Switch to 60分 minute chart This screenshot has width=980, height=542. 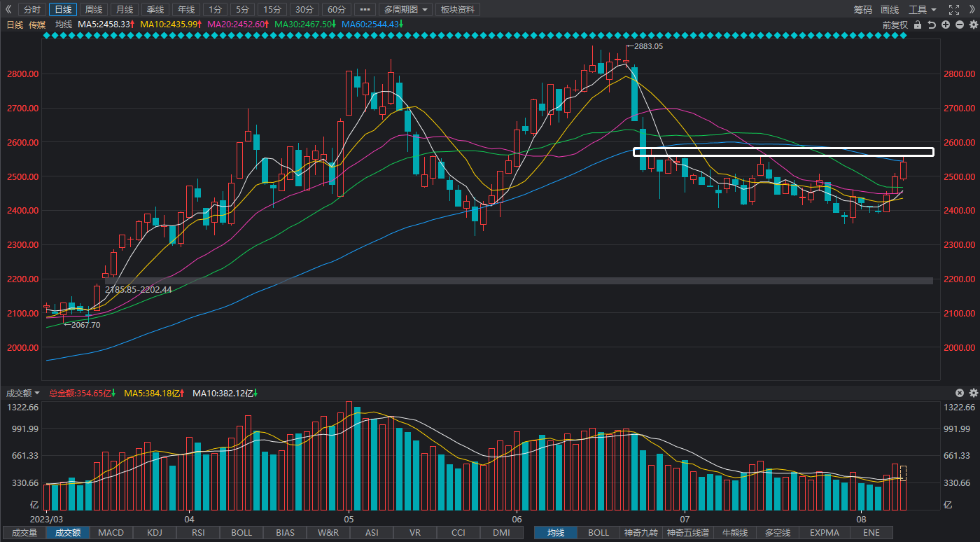pos(336,10)
